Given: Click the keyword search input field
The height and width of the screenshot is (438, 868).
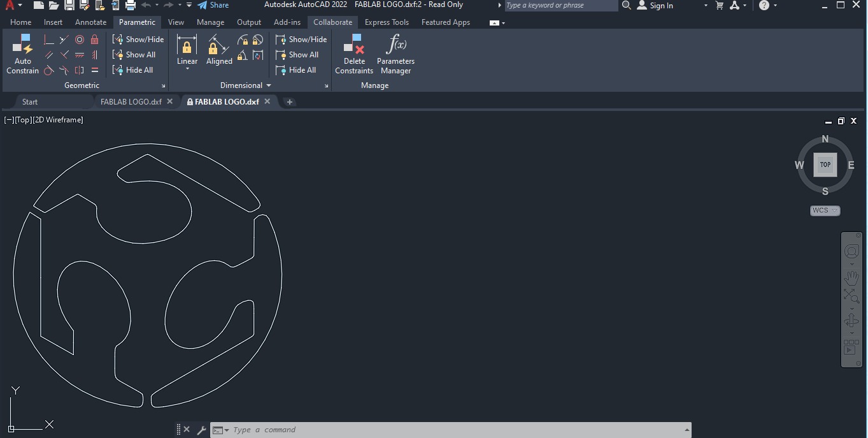Looking at the screenshot, I should [561, 5].
